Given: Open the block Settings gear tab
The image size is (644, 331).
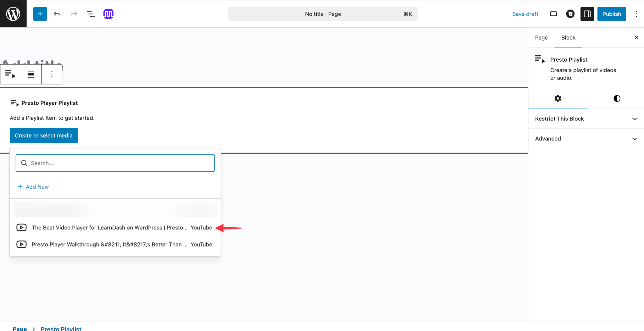Looking at the screenshot, I should pyautogui.click(x=558, y=98).
